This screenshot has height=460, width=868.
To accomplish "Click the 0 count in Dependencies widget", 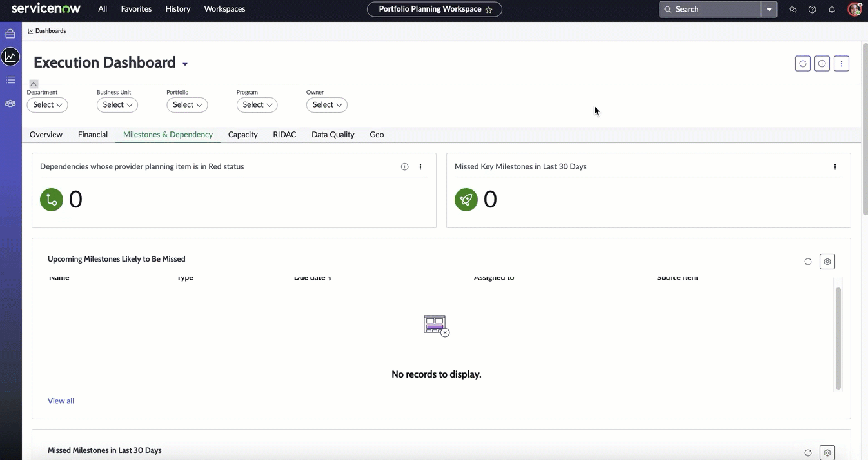I will [75, 200].
